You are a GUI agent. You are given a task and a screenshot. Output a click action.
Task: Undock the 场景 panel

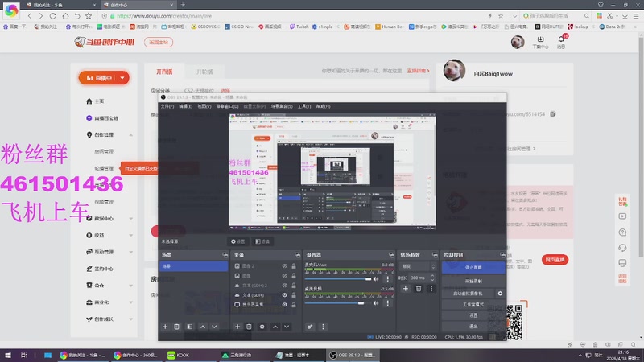point(225,255)
